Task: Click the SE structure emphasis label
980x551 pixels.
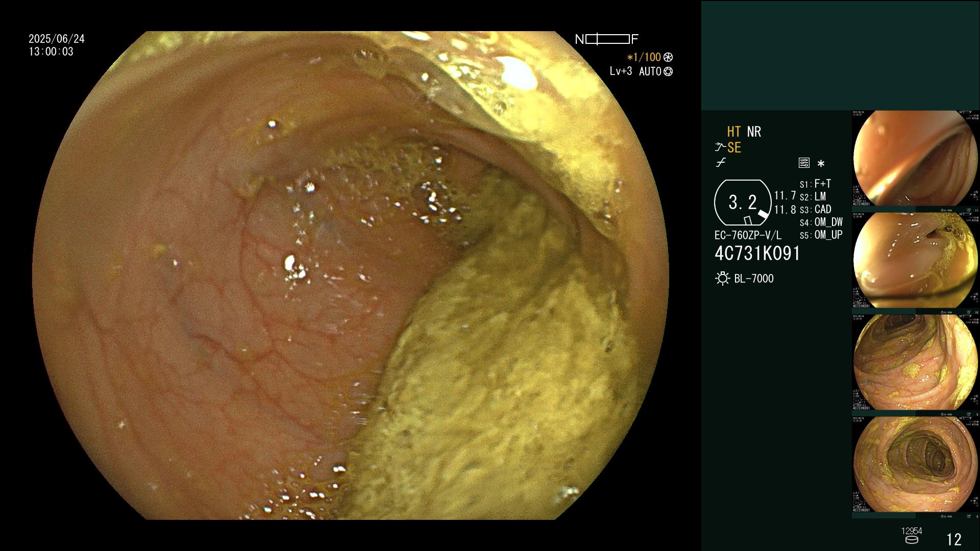Action: (734, 148)
